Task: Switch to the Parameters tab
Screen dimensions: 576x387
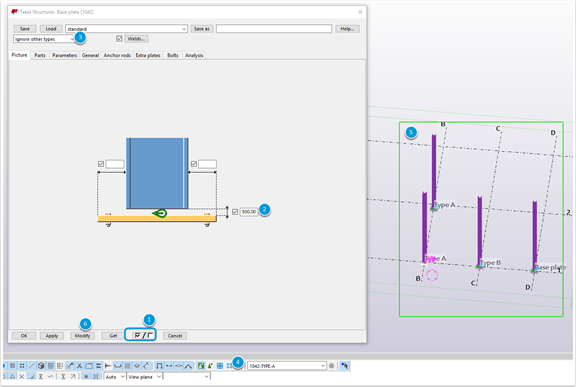Action: tap(65, 55)
